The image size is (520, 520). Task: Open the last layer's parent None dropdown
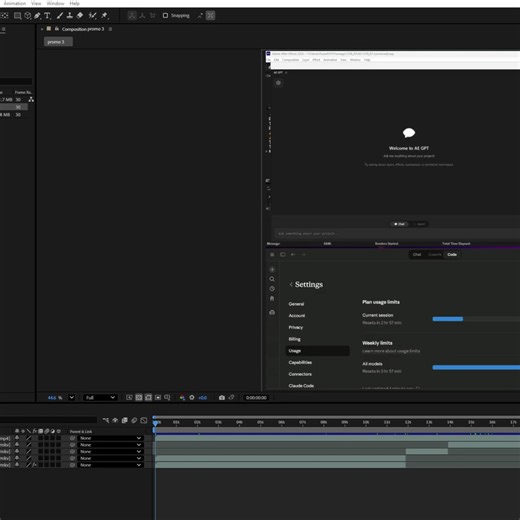(110, 465)
